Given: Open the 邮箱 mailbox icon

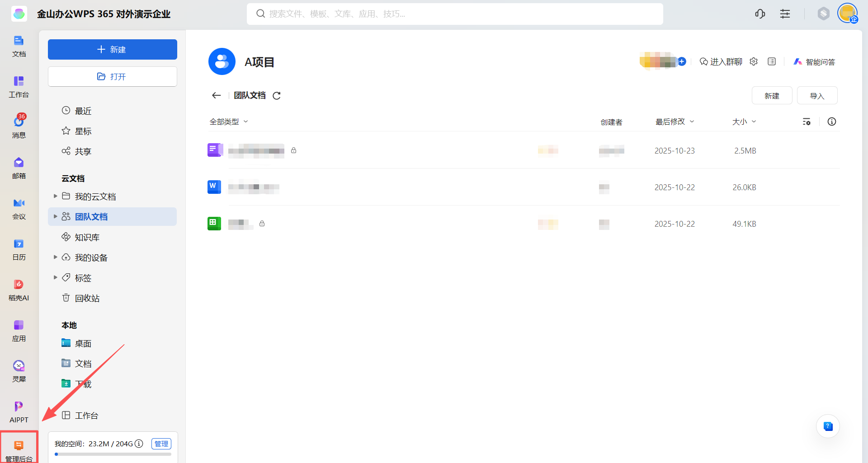Looking at the screenshot, I should (19, 168).
